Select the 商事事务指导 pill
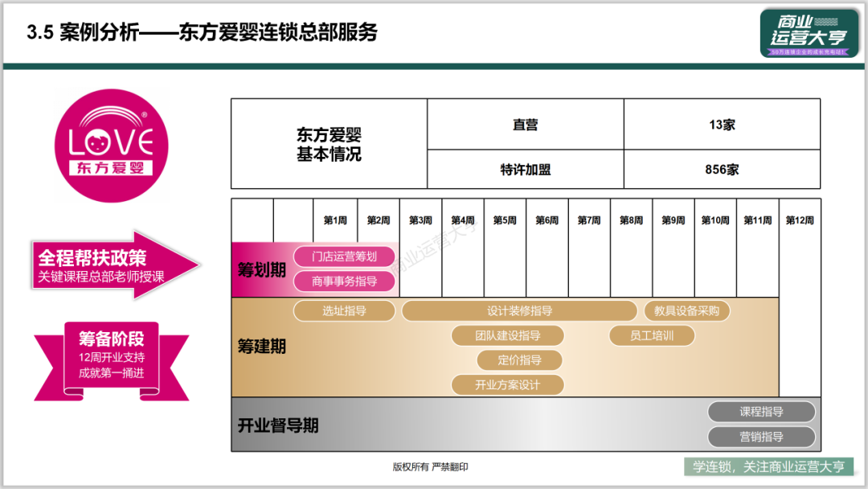 [344, 281]
